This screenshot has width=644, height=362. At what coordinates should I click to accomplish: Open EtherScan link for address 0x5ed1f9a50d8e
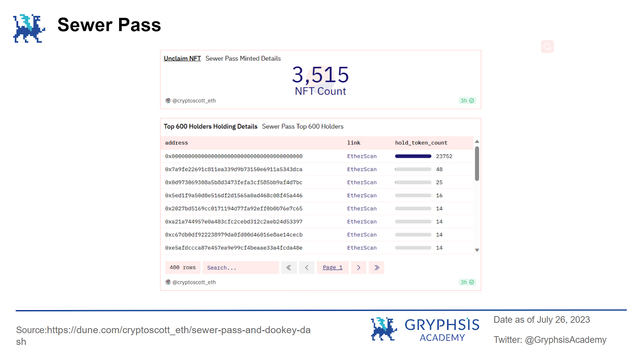coord(362,195)
